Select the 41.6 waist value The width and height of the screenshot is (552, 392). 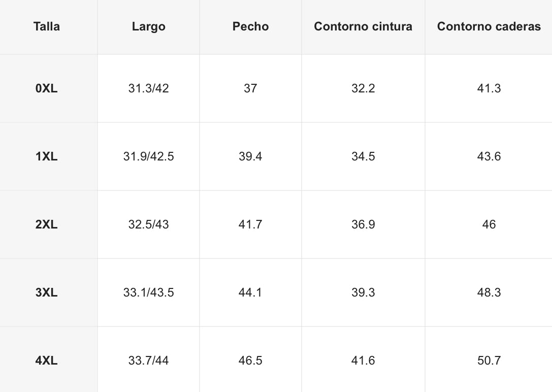pos(363,361)
